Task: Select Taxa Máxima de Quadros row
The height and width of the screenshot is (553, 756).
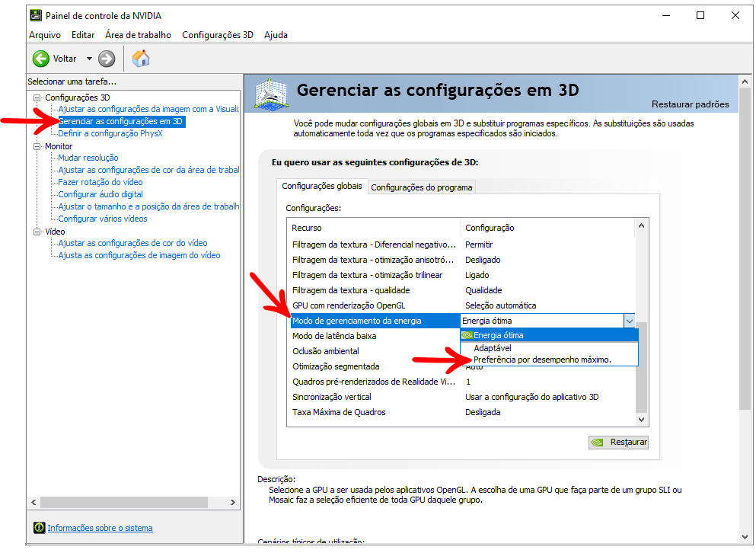Action: coord(462,412)
